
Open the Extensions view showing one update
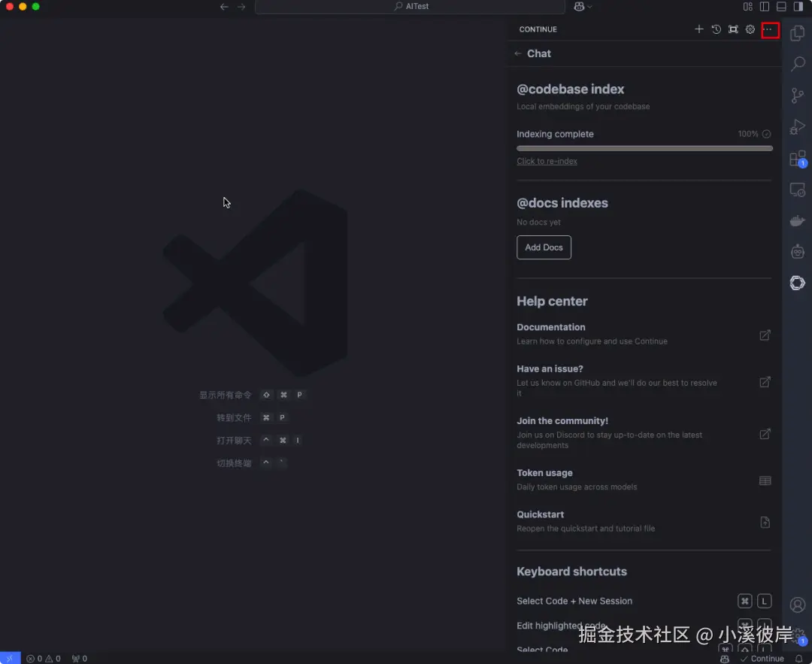(x=796, y=158)
